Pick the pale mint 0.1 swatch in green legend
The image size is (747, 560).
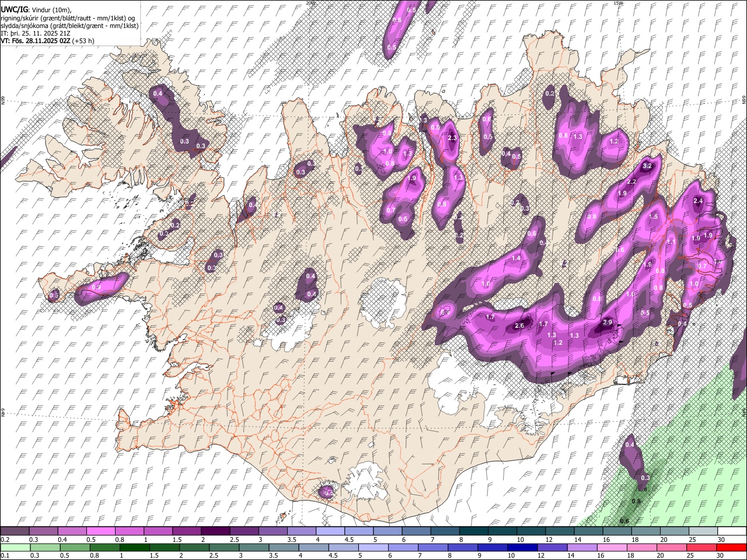pyautogui.click(x=15, y=547)
